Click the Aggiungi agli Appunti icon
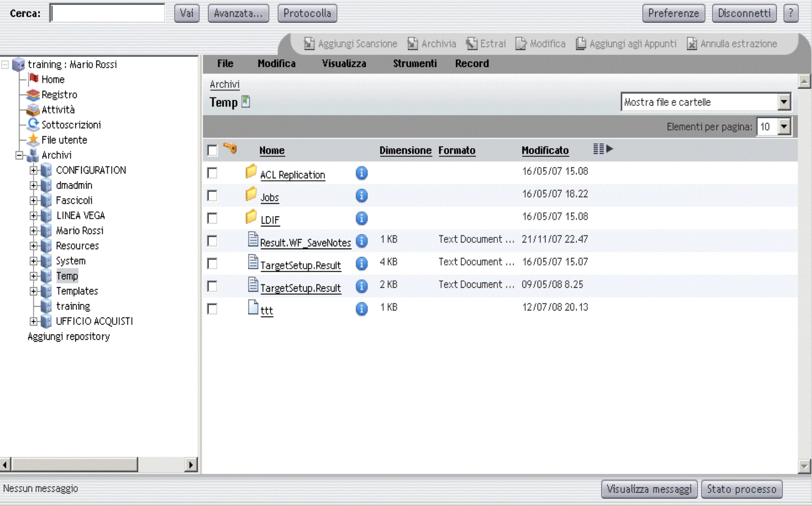Viewport: 812px width, 506px height. click(x=580, y=44)
